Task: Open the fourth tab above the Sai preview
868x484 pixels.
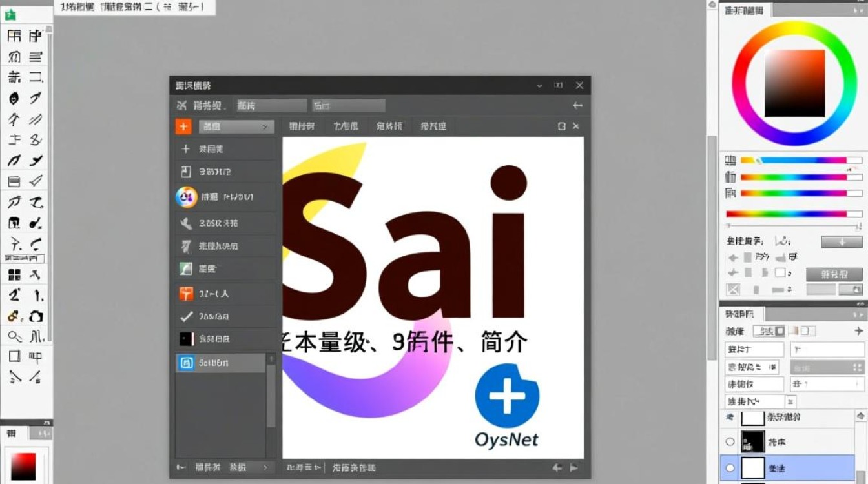Action: pos(433,126)
